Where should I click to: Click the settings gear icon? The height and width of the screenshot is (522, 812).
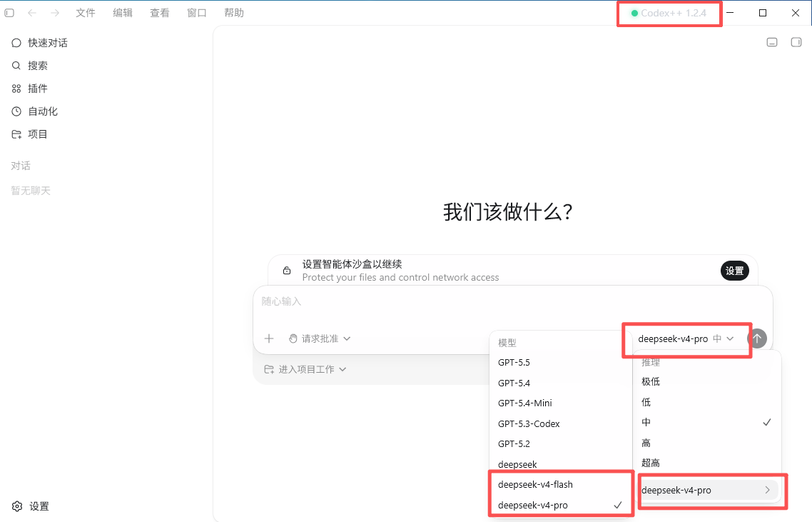17,506
